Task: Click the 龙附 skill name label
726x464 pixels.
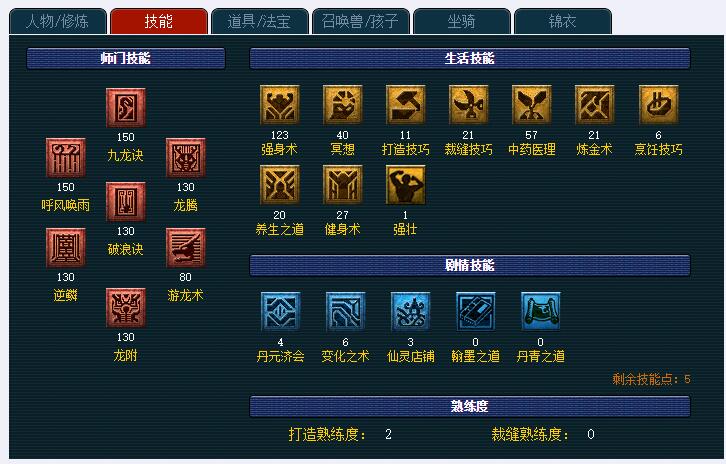Action: pos(125,356)
